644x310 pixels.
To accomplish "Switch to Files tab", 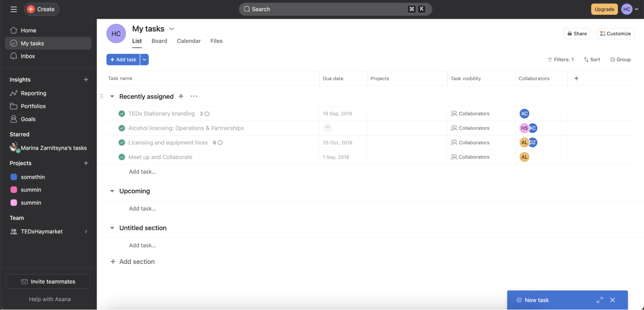I will (216, 41).
